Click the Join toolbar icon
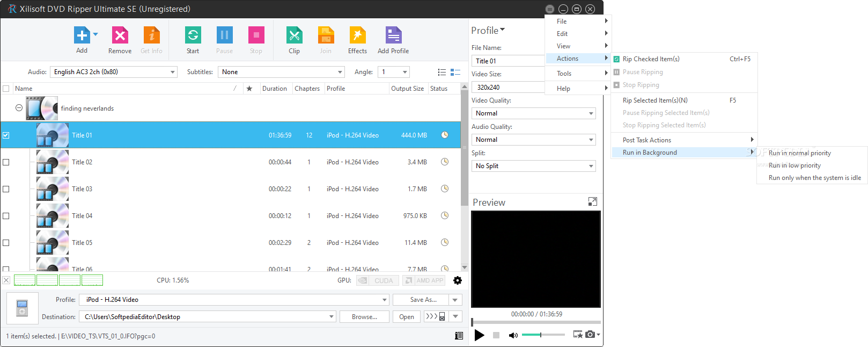Image resolution: width=868 pixels, height=347 pixels. (x=326, y=35)
